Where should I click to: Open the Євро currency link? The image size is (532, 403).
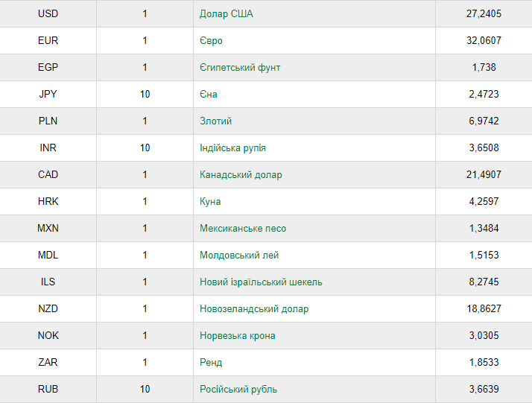[211, 41]
